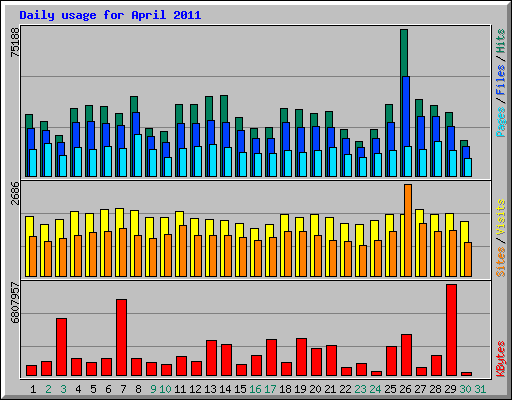This screenshot has width=512, height=400.
Task: Click the red KBytes bar for day 7
Action: click(121, 337)
